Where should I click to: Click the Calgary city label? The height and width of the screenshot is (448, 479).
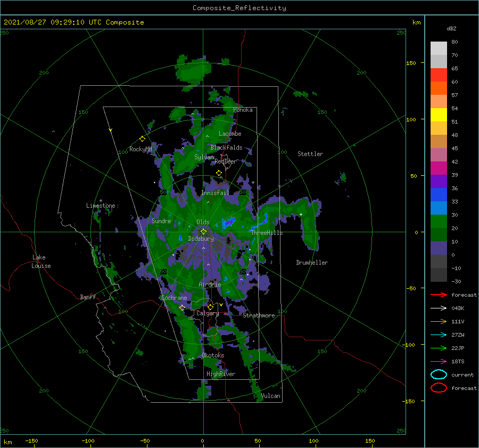point(208,313)
